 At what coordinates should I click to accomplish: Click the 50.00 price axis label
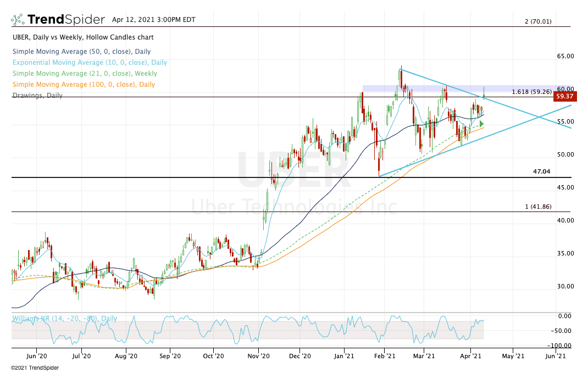[x=565, y=154]
